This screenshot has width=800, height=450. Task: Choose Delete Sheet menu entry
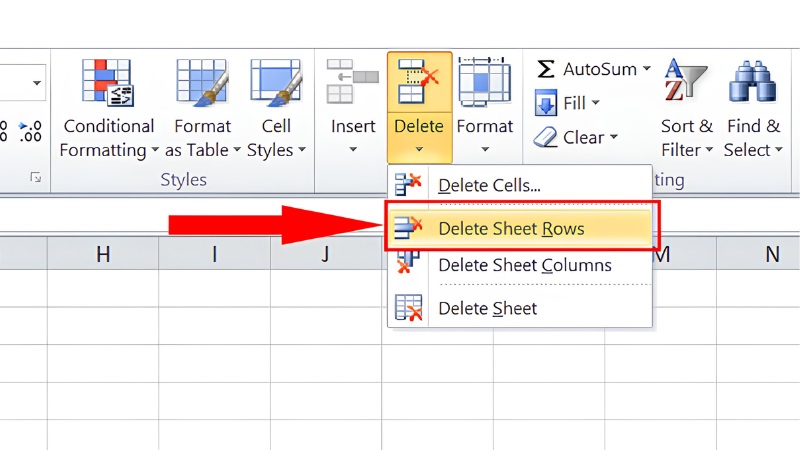[x=520, y=308]
